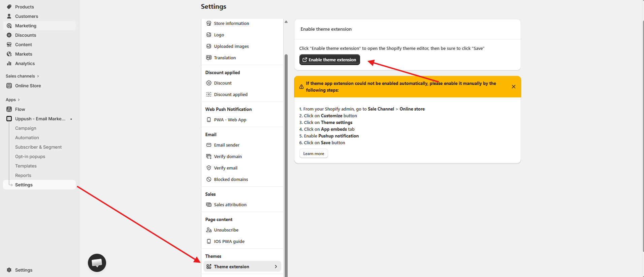This screenshot has height=277, width=644.
Task: Dismiss the yellow warning banner
Action: [514, 87]
